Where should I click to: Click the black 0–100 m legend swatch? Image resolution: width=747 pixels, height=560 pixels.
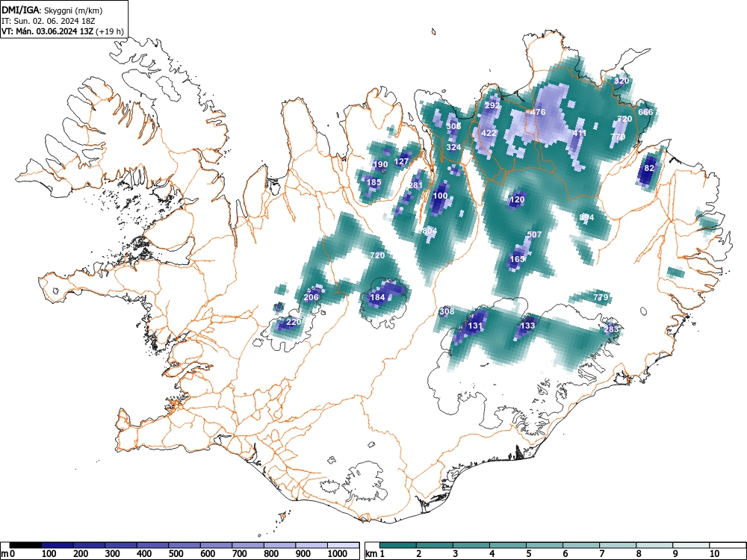[25, 545]
